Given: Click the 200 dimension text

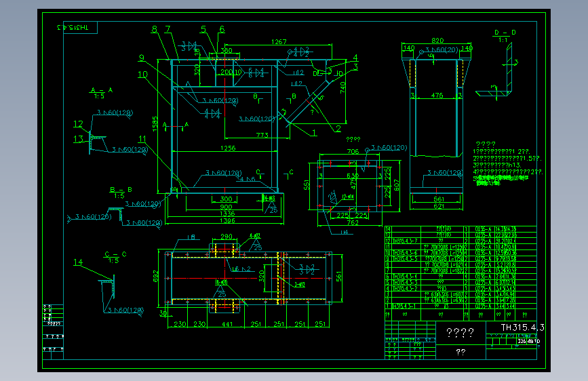Looking at the screenshot, I should [227, 72].
